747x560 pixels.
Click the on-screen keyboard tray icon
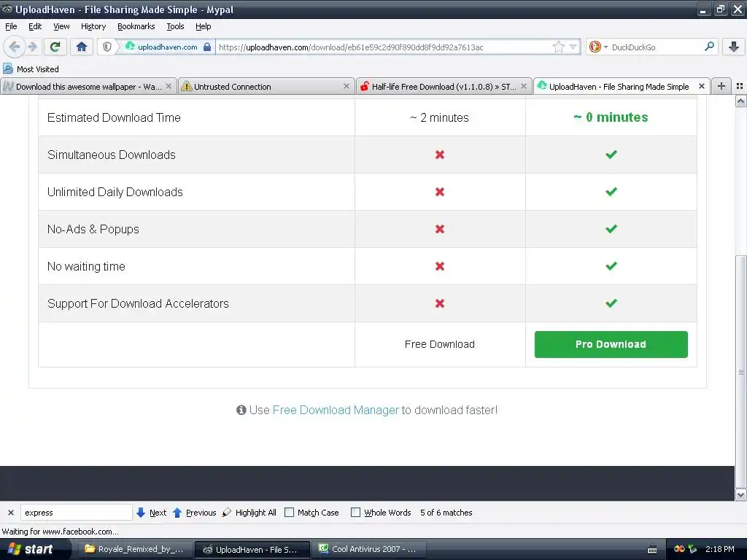652,550
